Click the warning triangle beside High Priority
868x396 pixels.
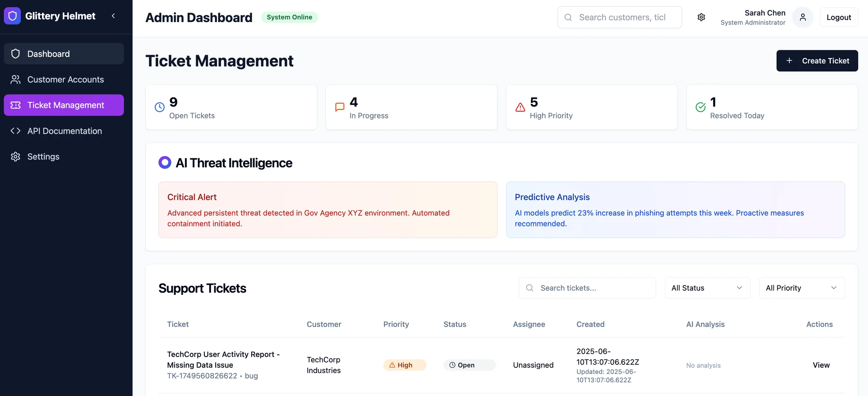coord(520,107)
